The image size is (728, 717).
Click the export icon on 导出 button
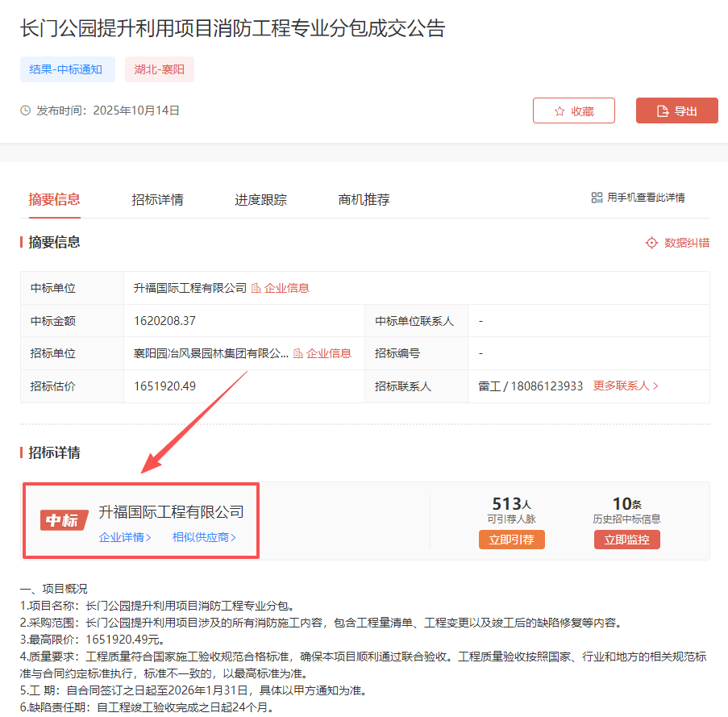[663, 111]
